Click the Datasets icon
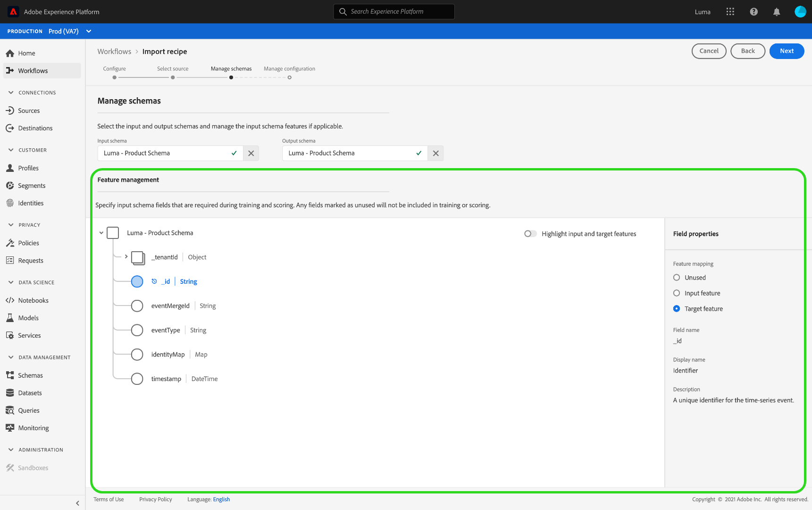 10,393
